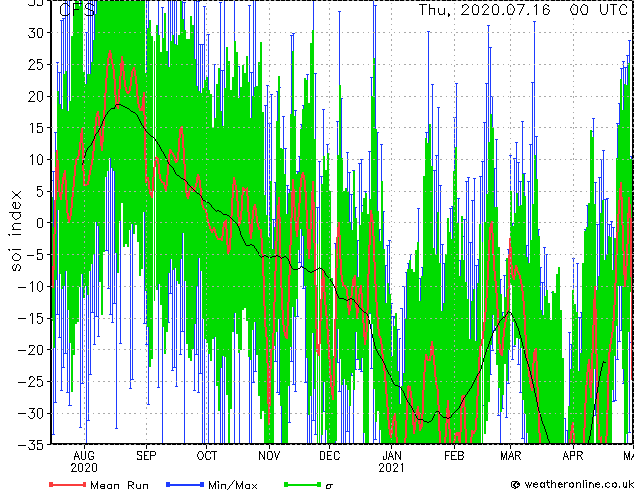Click the 'Thu, 2020.07.16 00 UTC' date label

click(x=523, y=10)
